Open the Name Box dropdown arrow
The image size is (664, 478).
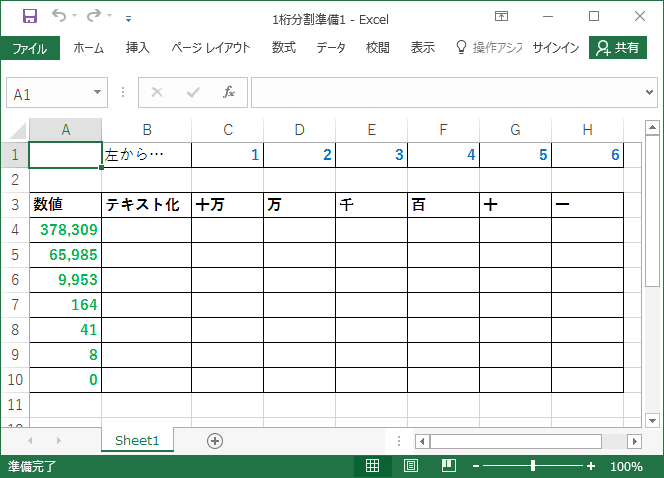(97, 92)
